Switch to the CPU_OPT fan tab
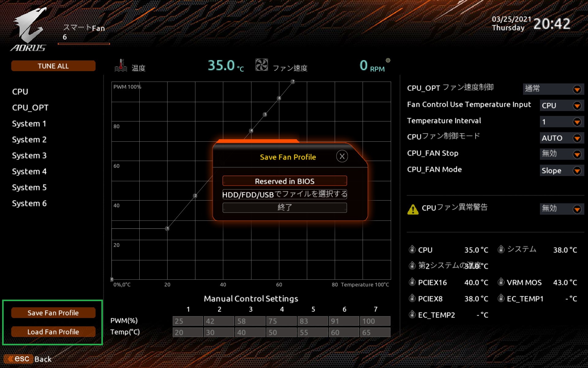This screenshot has height=368, width=588. point(30,108)
